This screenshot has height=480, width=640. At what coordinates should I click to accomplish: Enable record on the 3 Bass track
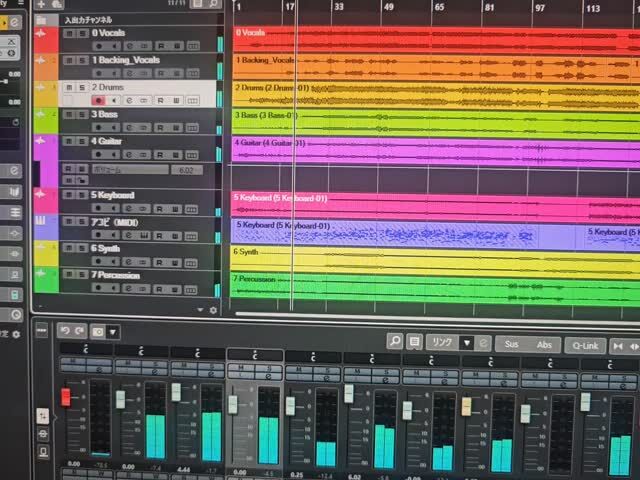pos(98,128)
